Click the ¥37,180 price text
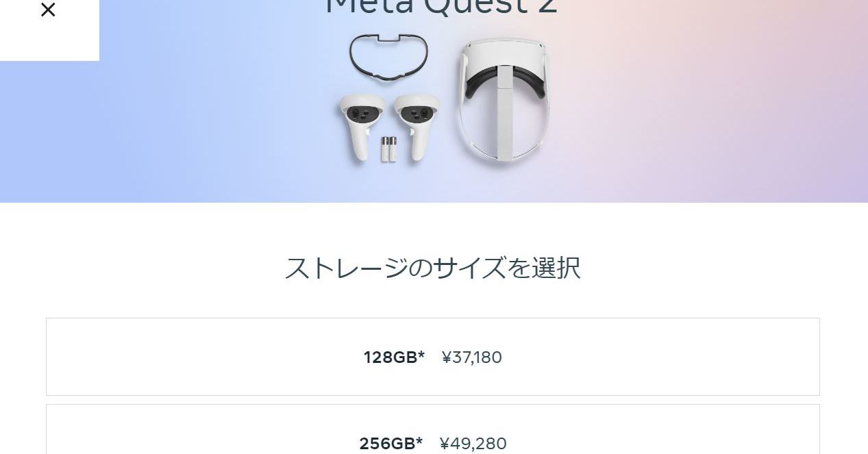The height and width of the screenshot is (454, 868). (x=471, y=357)
